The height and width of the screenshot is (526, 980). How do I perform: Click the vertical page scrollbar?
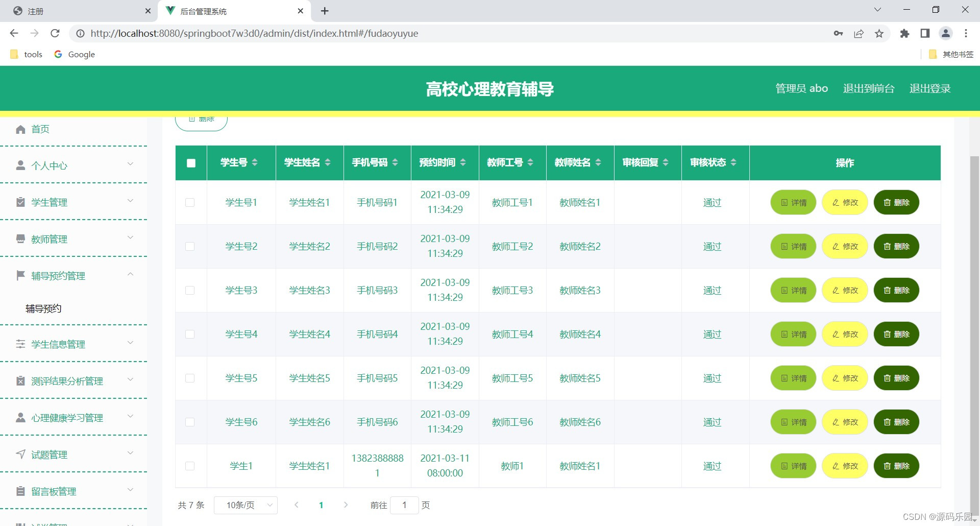[x=974, y=337]
